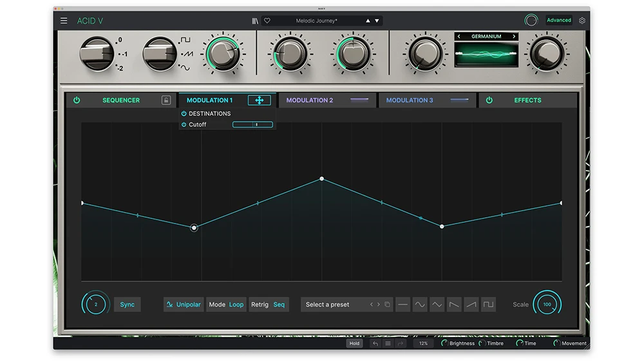644x362 pixels.
Task: Adjust the Cutoff modulation amount slider
Action: pos(252,125)
